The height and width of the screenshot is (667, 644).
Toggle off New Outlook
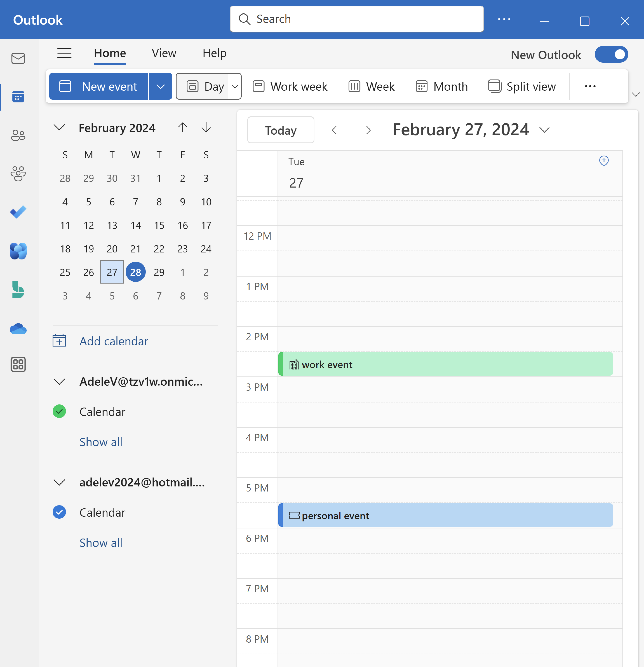coord(611,54)
